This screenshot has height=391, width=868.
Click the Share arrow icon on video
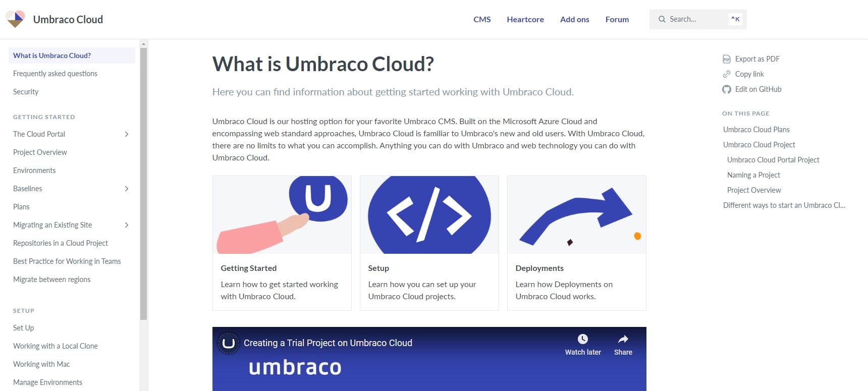623,339
